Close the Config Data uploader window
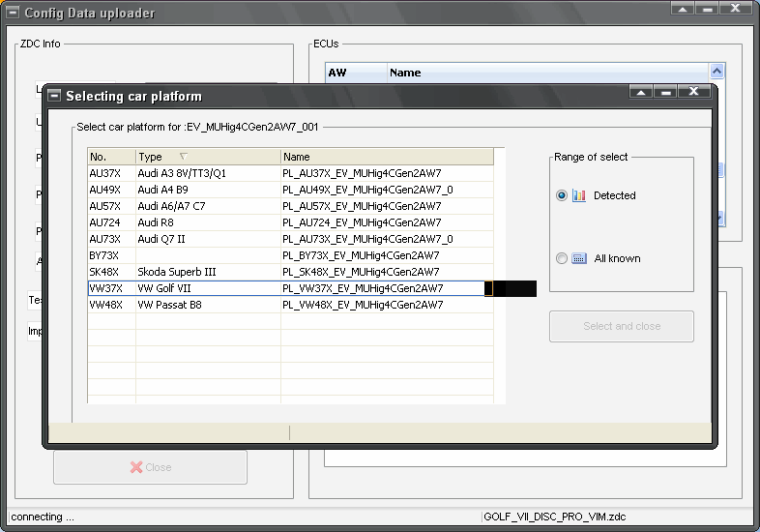The width and height of the screenshot is (760, 532). 735,9
